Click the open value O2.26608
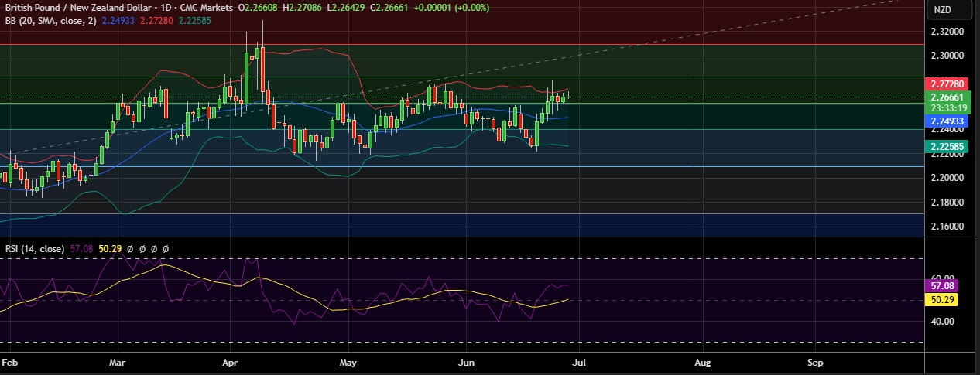 pos(259,7)
